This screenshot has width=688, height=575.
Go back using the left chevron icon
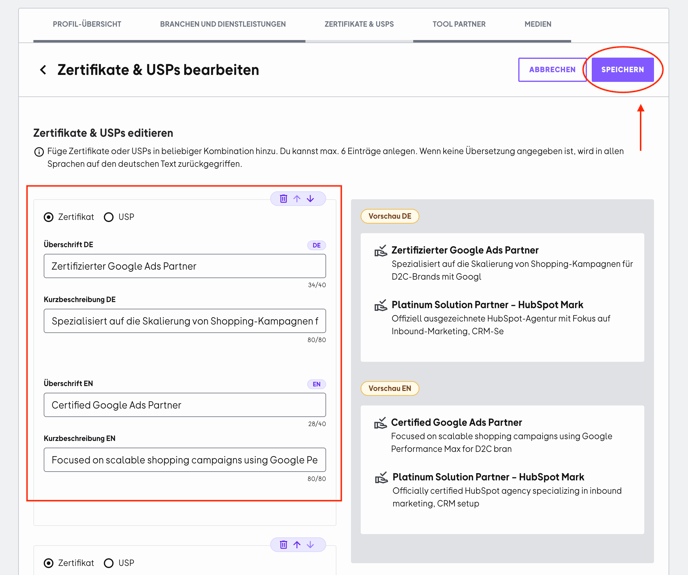[x=43, y=70]
